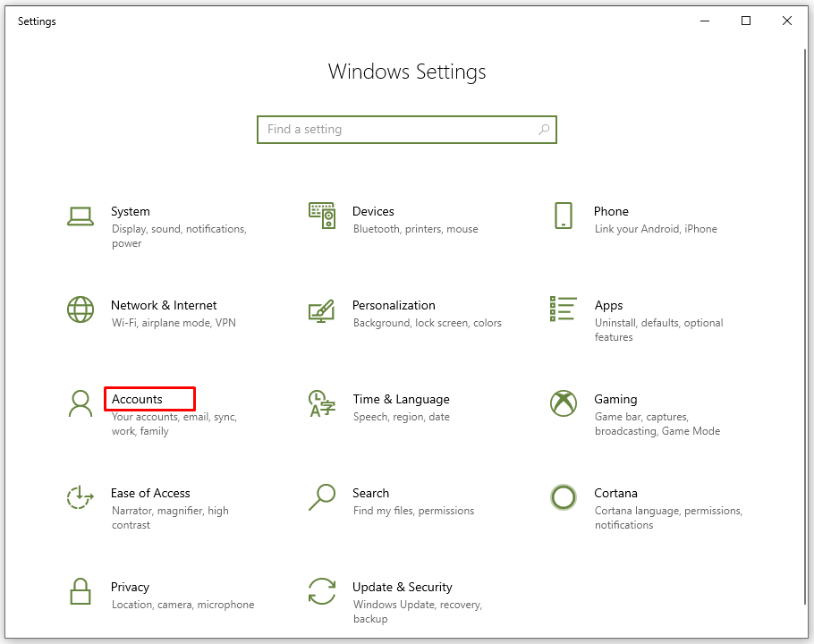Click 'Game bar, captures, broadcasting, Game Mode' text
814x644 pixels.
pyautogui.click(x=657, y=424)
